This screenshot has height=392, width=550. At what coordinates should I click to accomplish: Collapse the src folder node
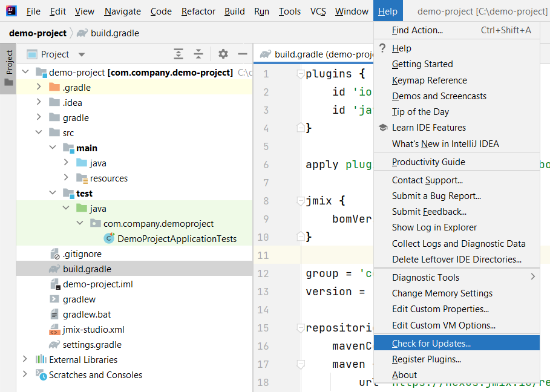point(39,132)
